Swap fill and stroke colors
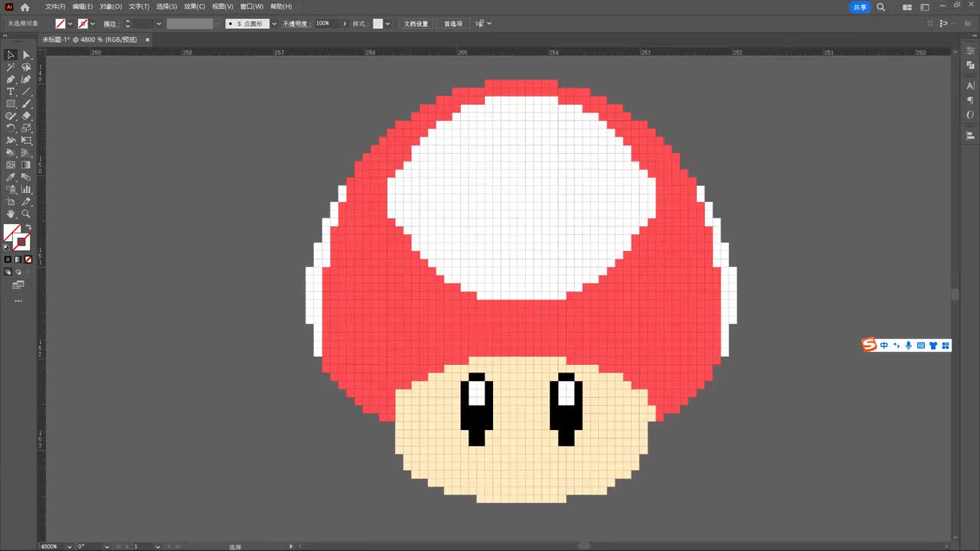This screenshot has height=551, width=980. [28, 227]
